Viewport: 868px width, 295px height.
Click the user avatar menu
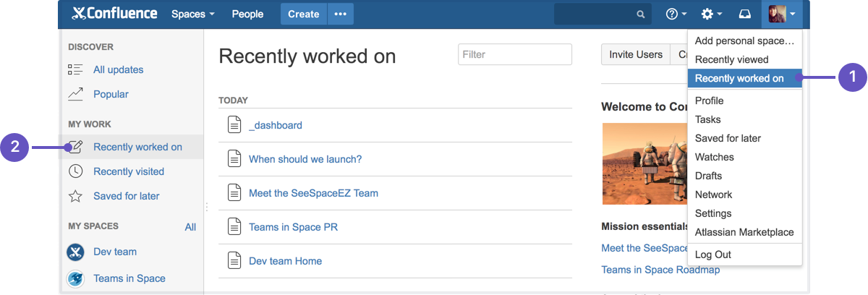pos(783,14)
